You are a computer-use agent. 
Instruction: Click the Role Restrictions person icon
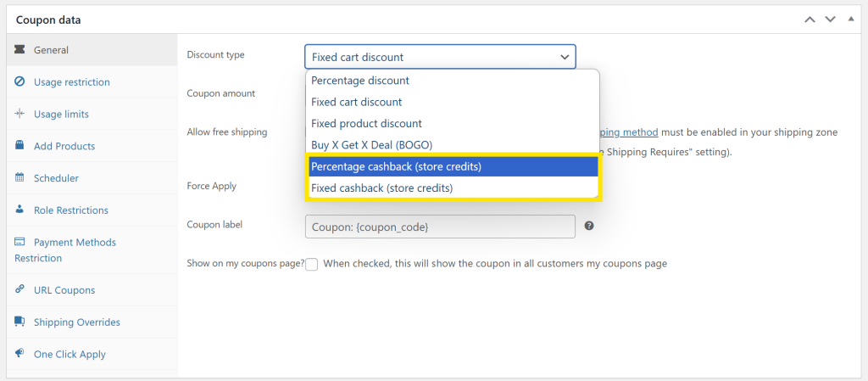point(19,210)
